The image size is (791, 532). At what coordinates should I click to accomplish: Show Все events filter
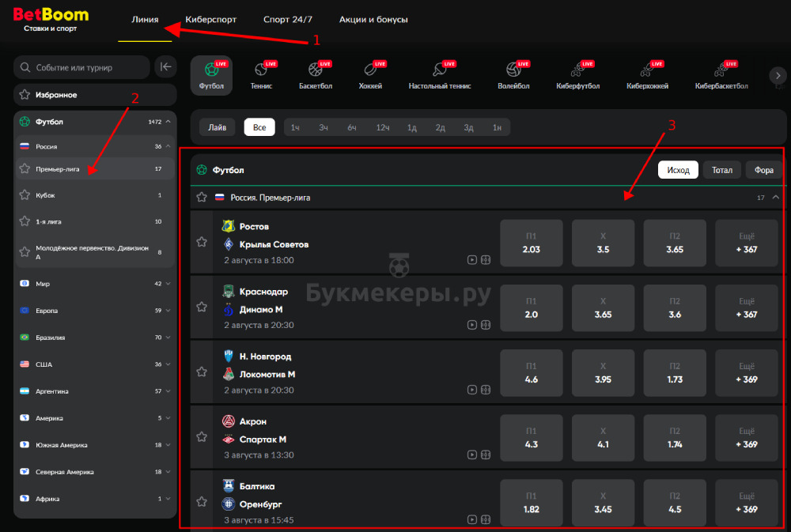(259, 127)
